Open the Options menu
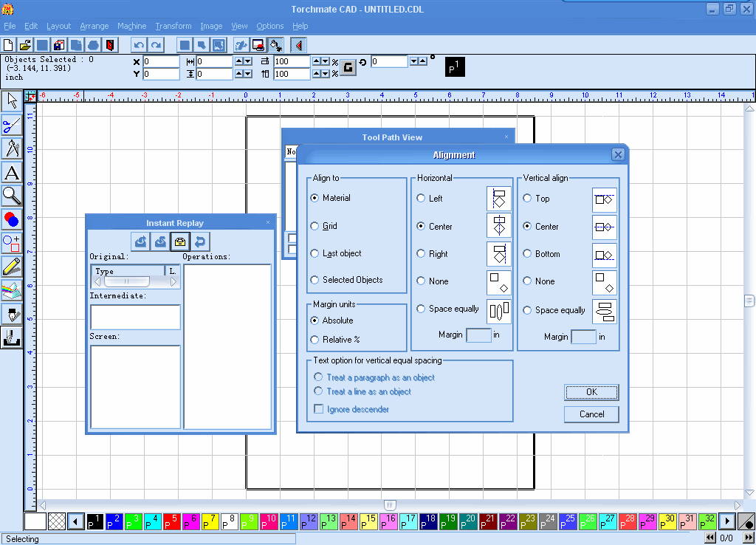This screenshot has height=545, width=756. pos(269,26)
